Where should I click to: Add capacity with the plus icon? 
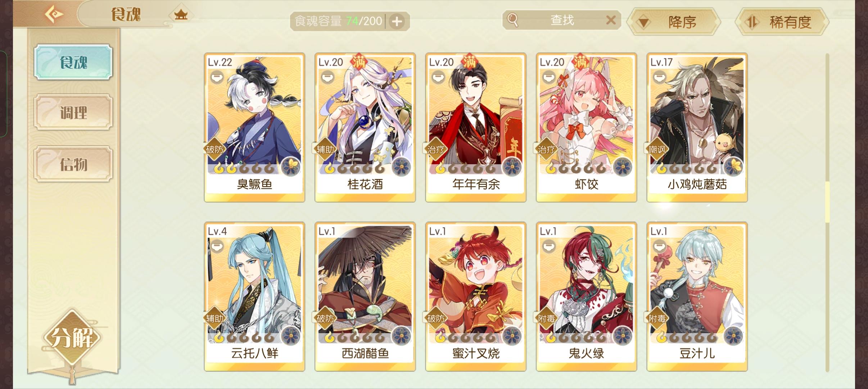pos(397,22)
